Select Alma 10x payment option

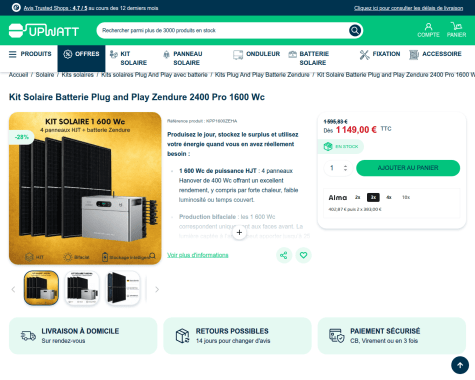[406, 197]
